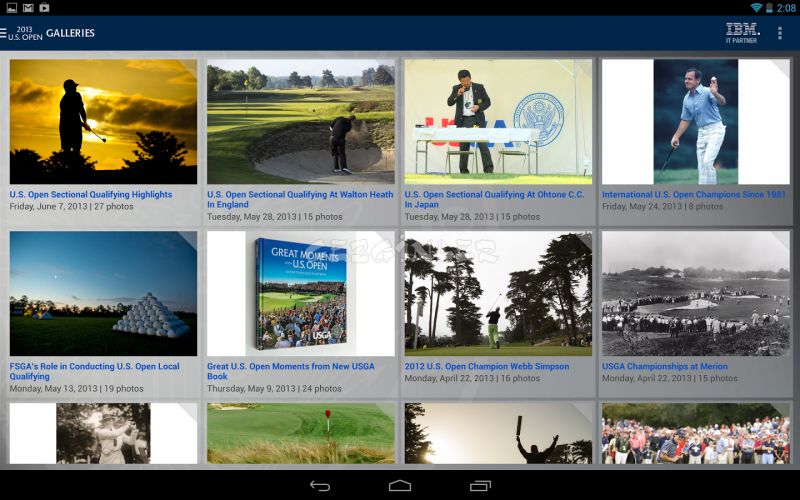
Task: Select 'Friday, June 7, 2013 | 27 photos' text
Action: click(71, 207)
